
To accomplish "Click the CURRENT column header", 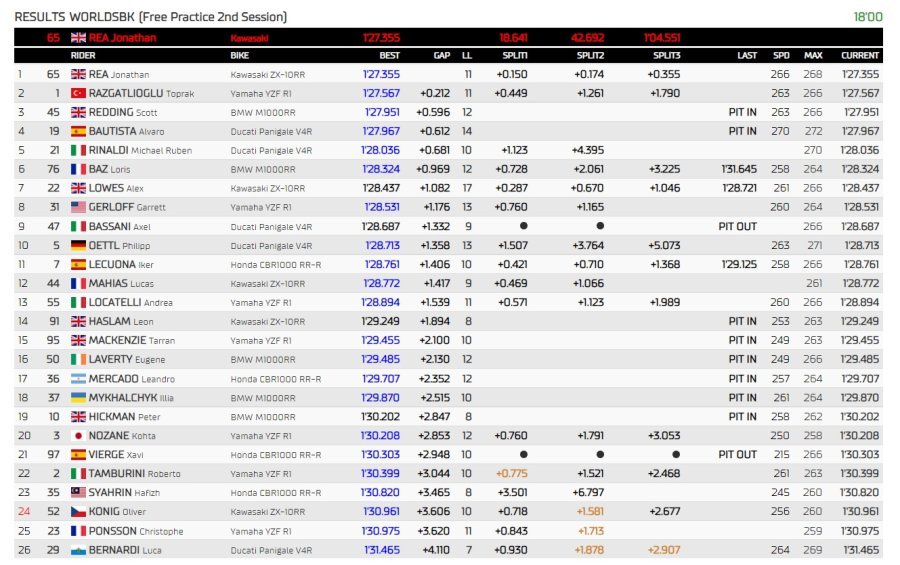I will point(860,56).
